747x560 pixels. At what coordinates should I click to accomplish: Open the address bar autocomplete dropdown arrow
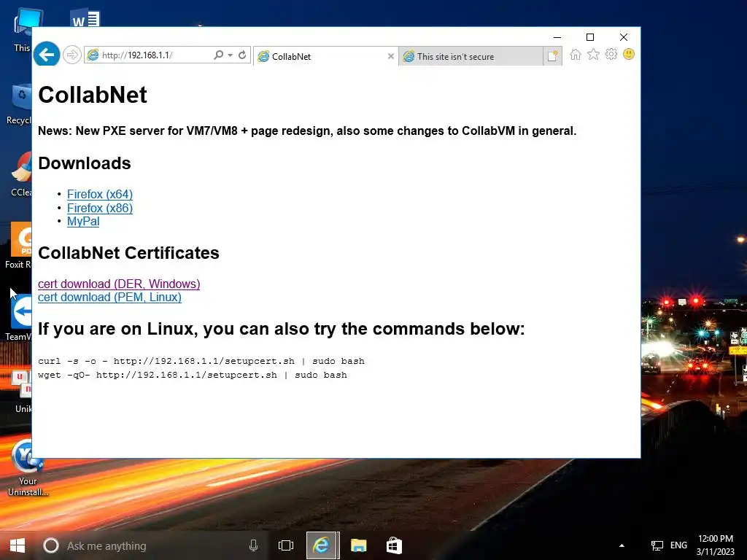coord(230,55)
